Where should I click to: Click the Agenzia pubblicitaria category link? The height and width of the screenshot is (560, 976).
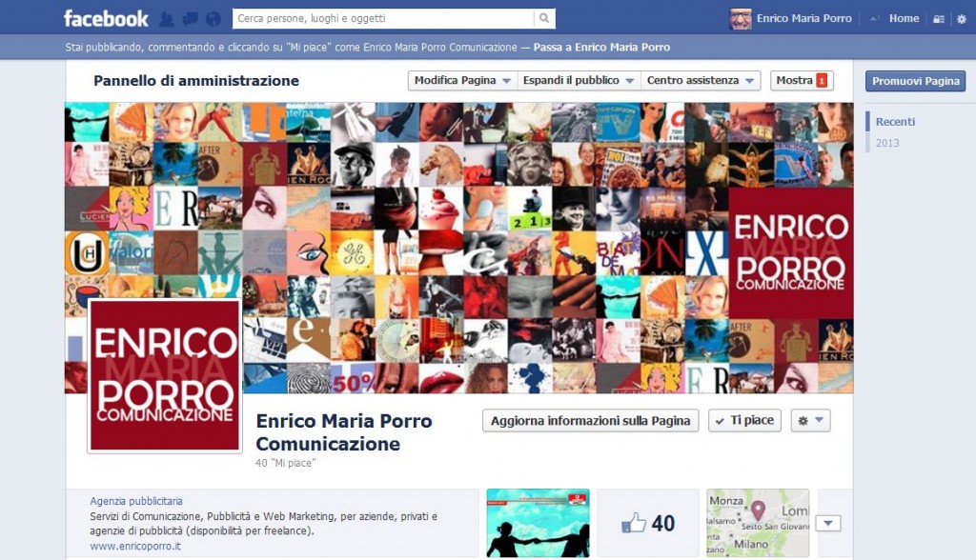coord(136,501)
